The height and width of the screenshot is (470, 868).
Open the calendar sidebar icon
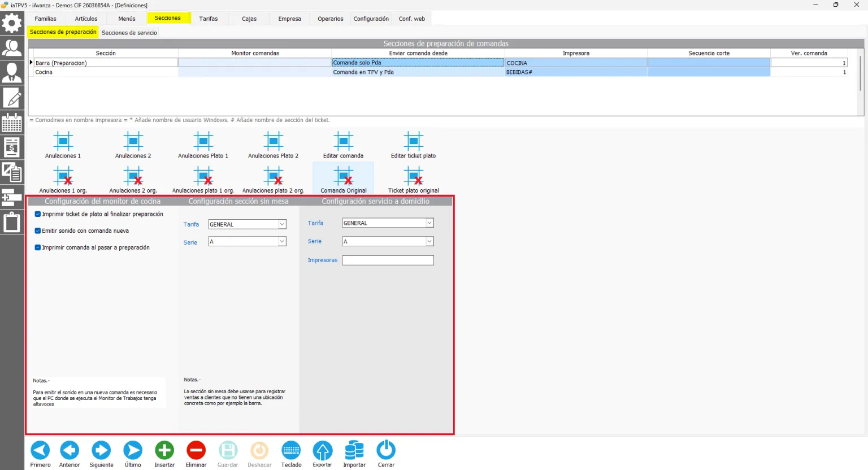pyautogui.click(x=12, y=123)
